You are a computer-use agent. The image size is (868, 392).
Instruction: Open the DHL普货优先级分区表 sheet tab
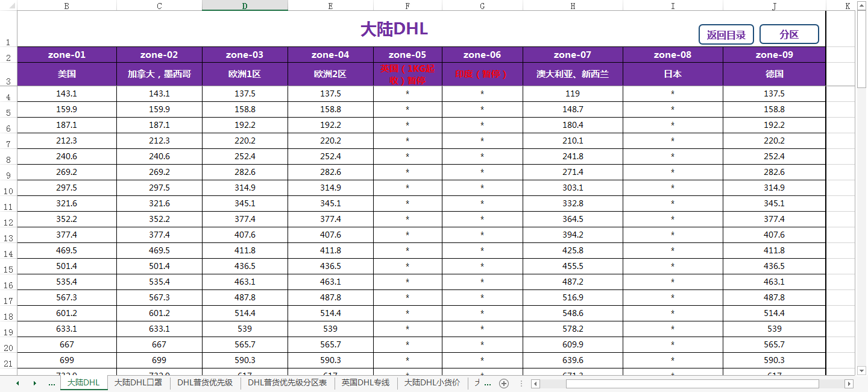click(287, 383)
